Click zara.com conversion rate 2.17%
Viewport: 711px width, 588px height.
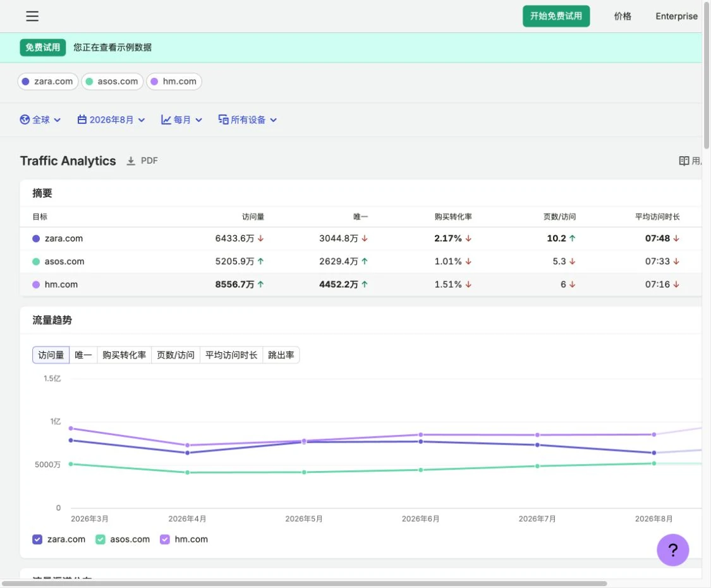click(447, 238)
